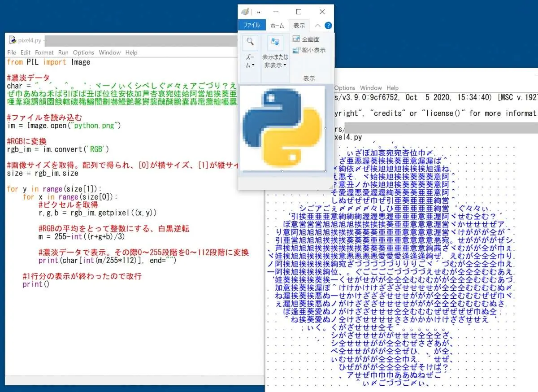
Task: Maximize the Paint window
Action: (299, 12)
